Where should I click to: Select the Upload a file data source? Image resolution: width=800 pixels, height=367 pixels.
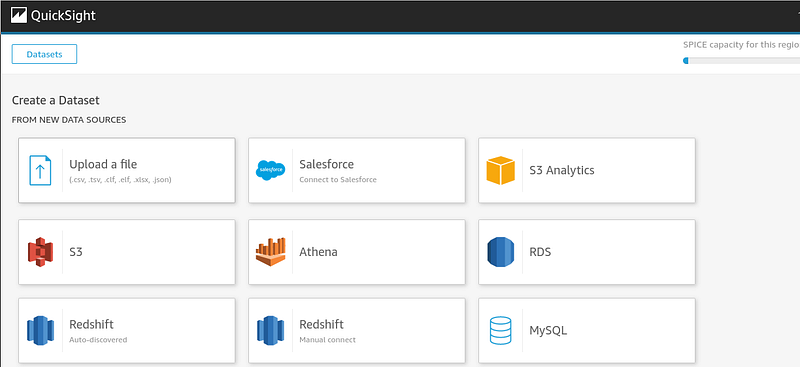[127, 170]
